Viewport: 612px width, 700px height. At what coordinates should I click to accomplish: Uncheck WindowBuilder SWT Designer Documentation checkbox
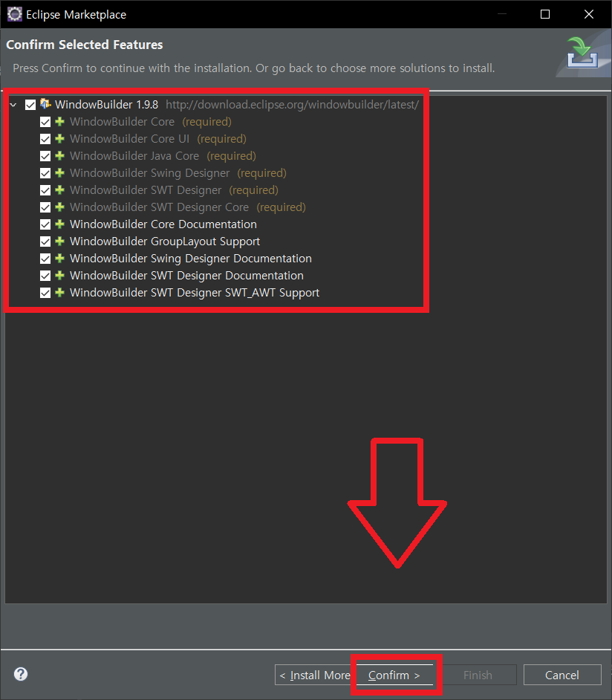point(45,276)
